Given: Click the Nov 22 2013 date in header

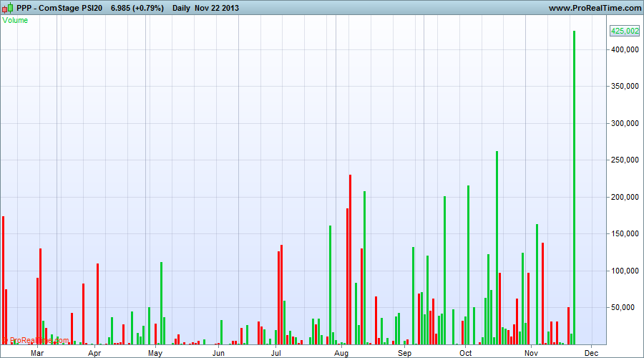Looking at the screenshot, I should 216,8.
